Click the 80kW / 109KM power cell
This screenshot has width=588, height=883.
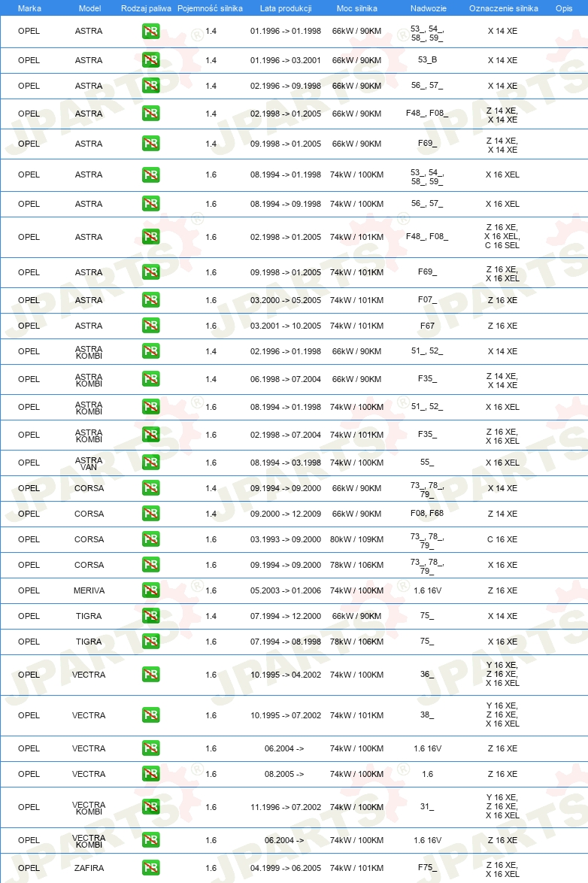click(x=356, y=539)
